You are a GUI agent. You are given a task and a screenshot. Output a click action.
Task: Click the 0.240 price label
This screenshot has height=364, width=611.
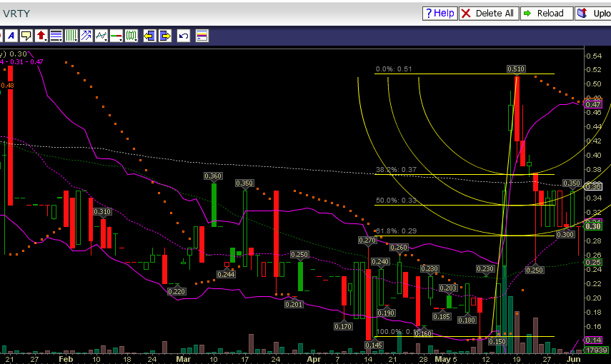pos(380,262)
